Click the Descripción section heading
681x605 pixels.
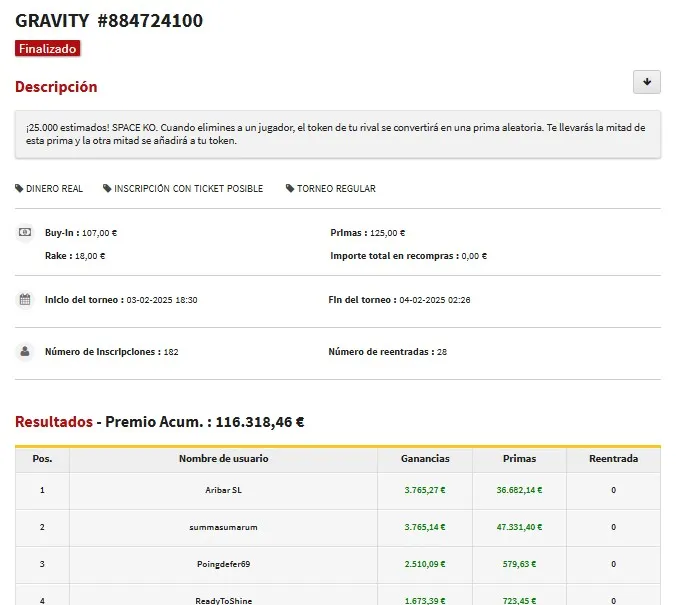pyautogui.click(x=56, y=87)
